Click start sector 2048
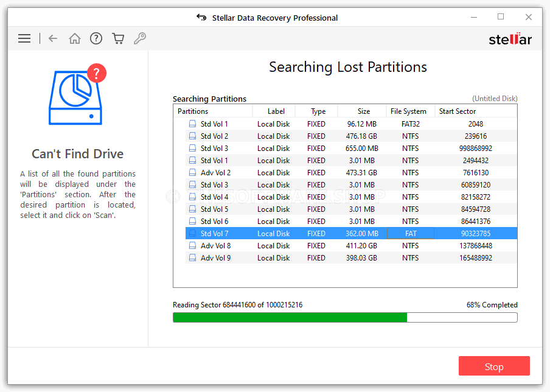The width and height of the screenshot is (550, 392). point(476,124)
